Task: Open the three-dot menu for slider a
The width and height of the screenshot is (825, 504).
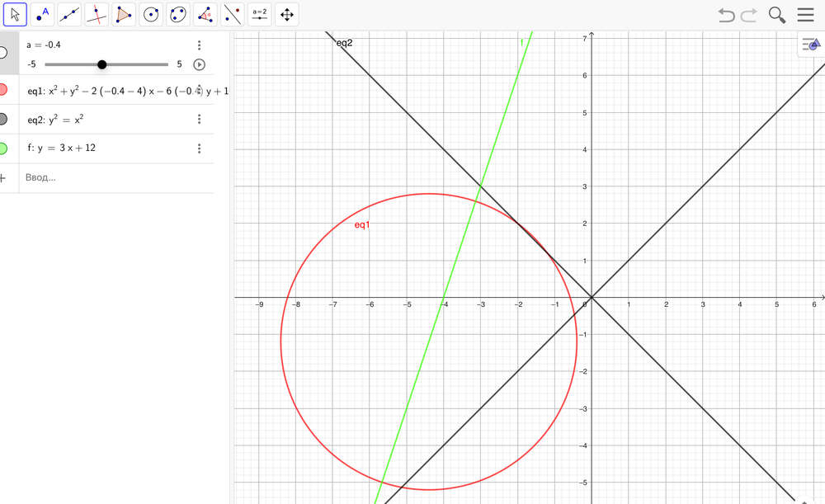Action: click(x=199, y=45)
